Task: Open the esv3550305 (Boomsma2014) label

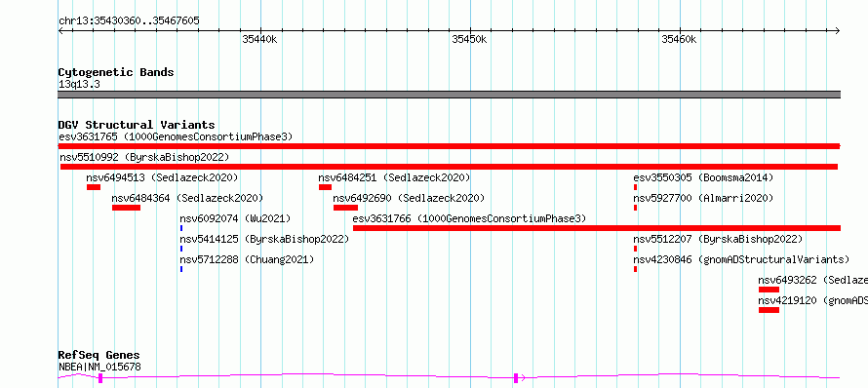Action: pyautogui.click(x=703, y=177)
